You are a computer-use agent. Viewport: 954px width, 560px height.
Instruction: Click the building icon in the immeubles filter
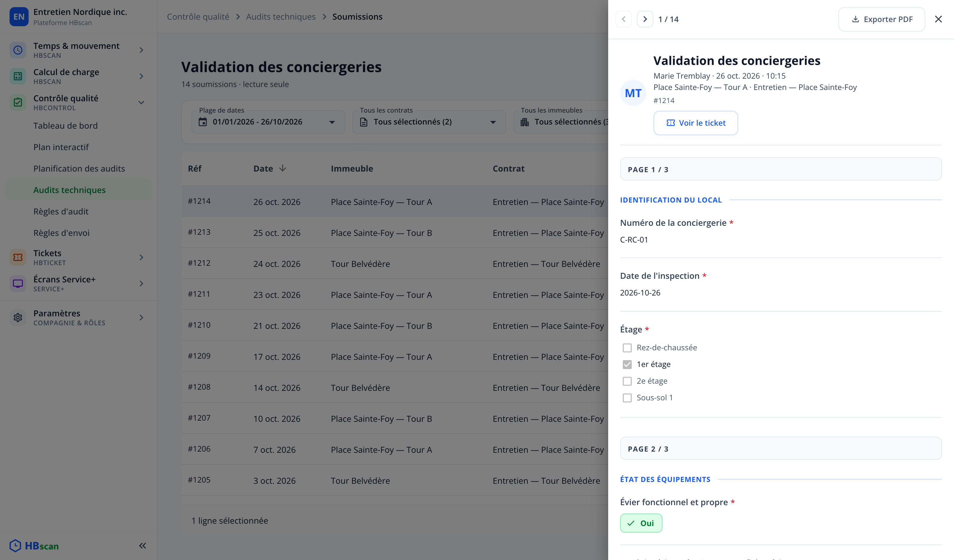tap(525, 122)
